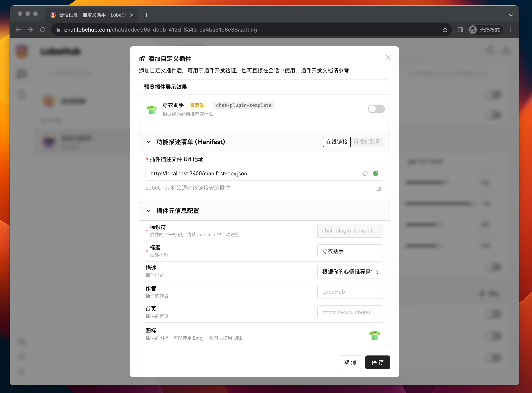
Task: Click the 预览插件展示效果 heading
Action: point(165,87)
